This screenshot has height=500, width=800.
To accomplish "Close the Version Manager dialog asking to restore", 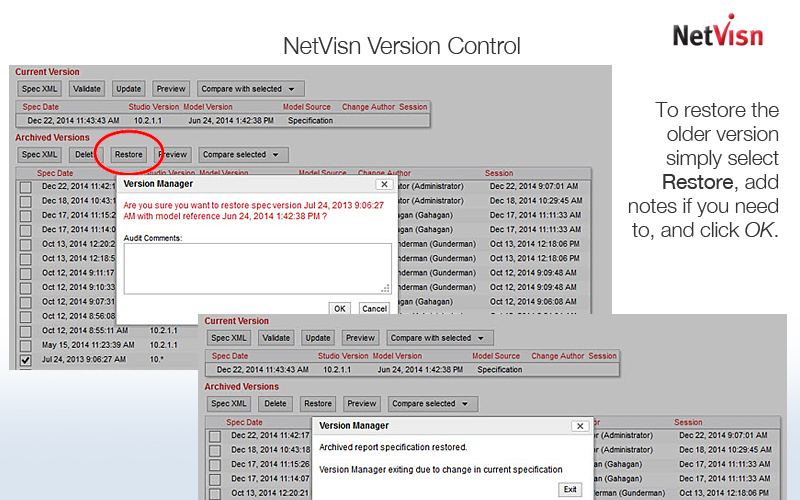I will click(x=384, y=185).
